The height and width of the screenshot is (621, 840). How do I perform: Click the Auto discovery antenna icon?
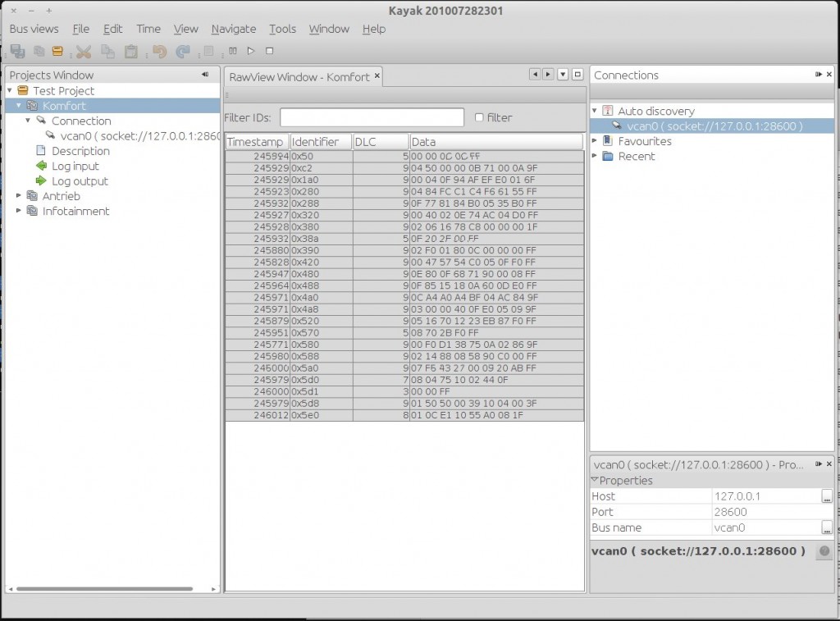click(x=608, y=111)
